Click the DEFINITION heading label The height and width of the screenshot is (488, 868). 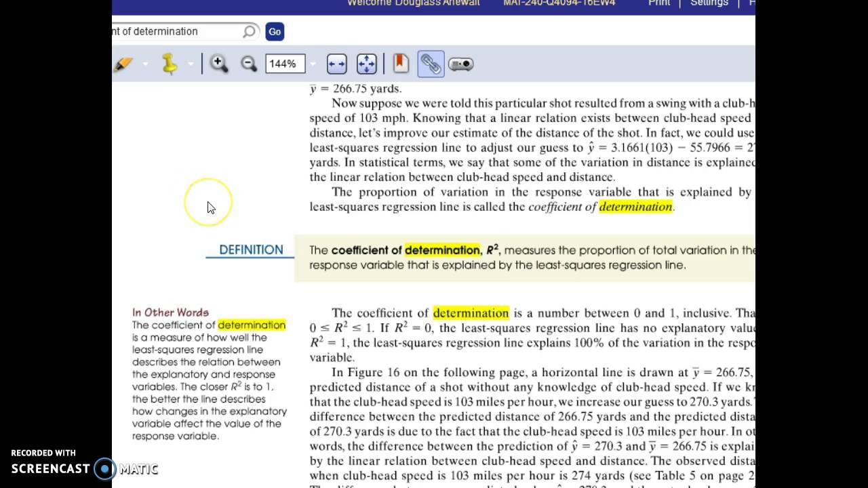pyautogui.click(x=251, y=249)
